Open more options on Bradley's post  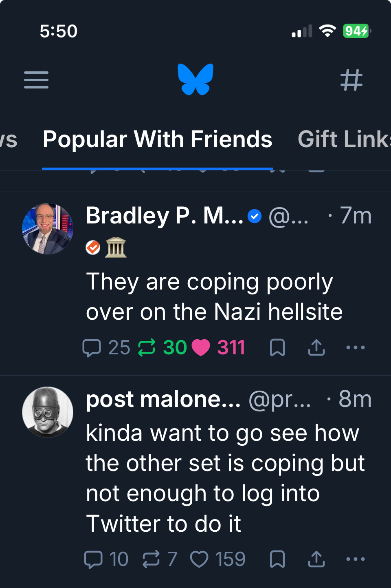pos(355,348)
